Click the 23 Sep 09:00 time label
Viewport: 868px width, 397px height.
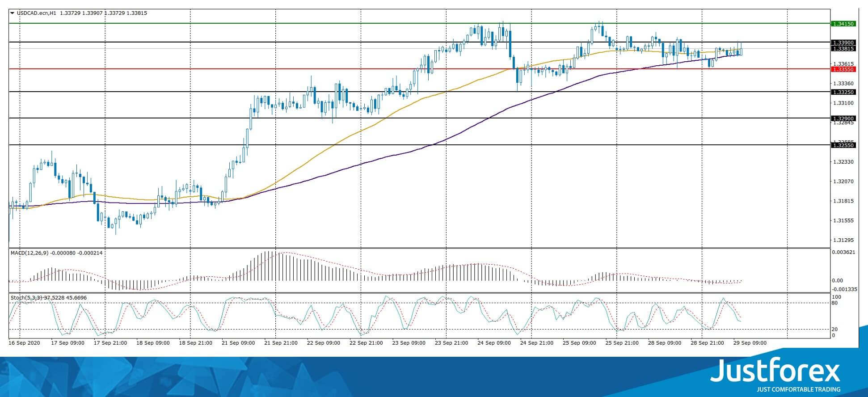coord(409,343)
